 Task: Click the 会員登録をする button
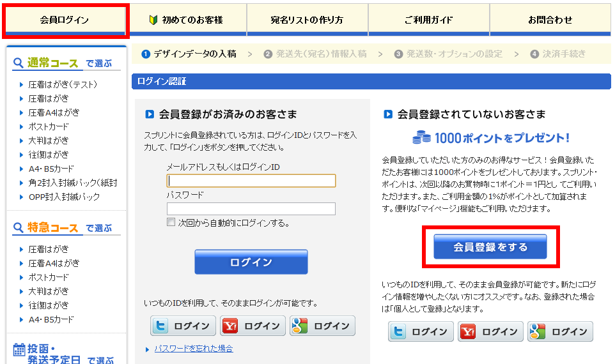(x=490, y=247)
